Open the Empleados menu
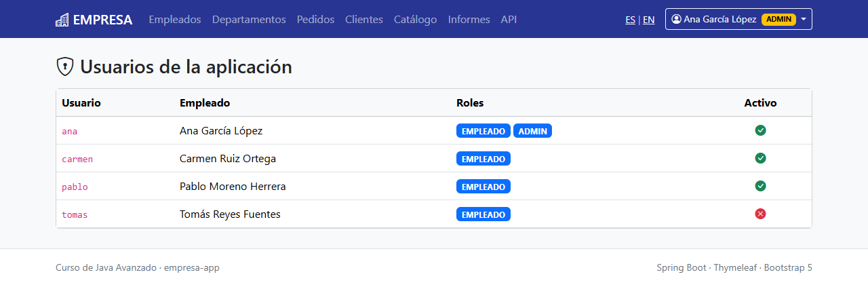Screen dimensions: 868x285 point(175,20)
